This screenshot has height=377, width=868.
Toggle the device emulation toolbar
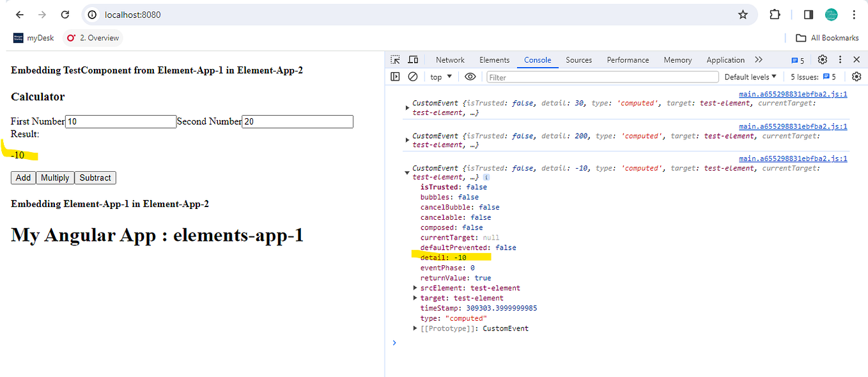pyautogui.click(x=413, y=59)
